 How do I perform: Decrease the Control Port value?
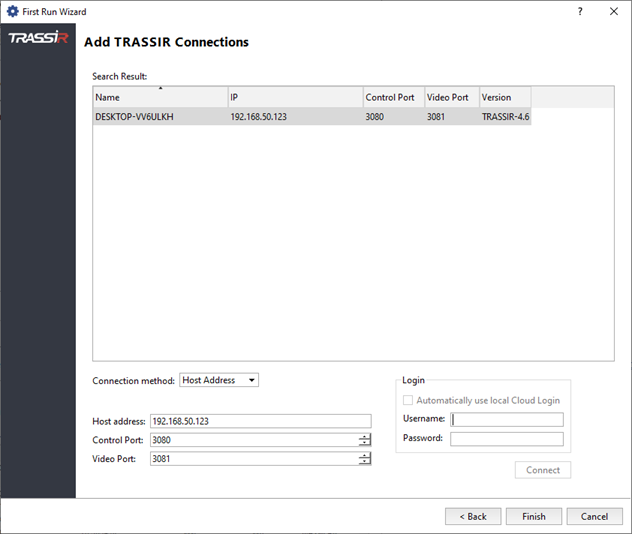pos(365,444)
